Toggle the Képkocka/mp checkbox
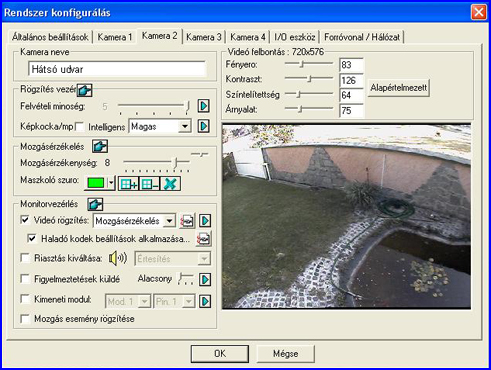The height and width of the screenshot is (370, 491). click(80, 127)
